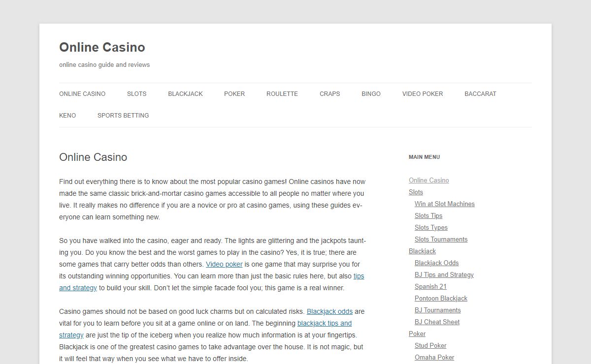This screenshot has height=364, width=591.
Task: Open the 'Blackjack odds' article link
Action: coord(329,311)
